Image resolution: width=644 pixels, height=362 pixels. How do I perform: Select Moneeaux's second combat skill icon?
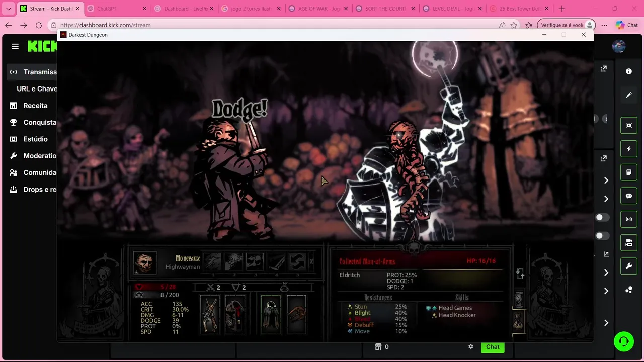pos(233,262)
